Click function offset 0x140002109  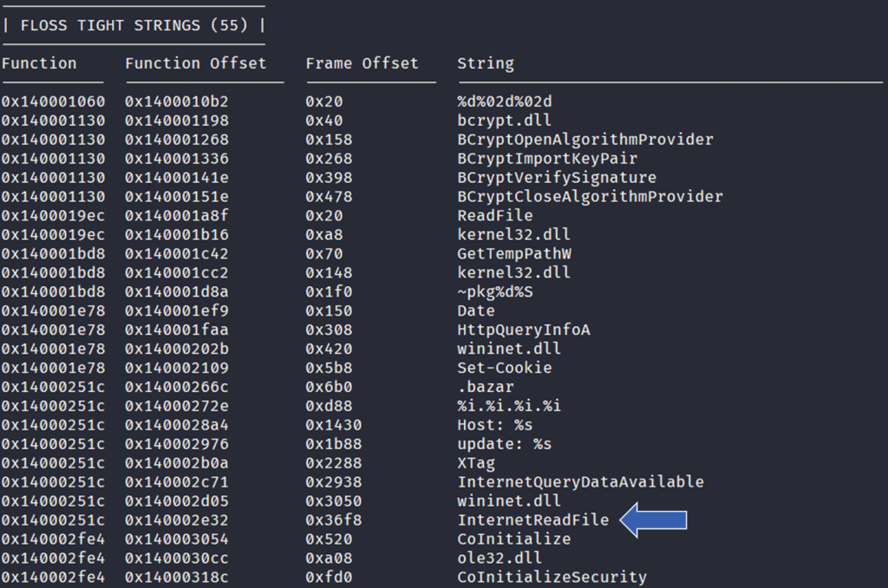(177, 368)
